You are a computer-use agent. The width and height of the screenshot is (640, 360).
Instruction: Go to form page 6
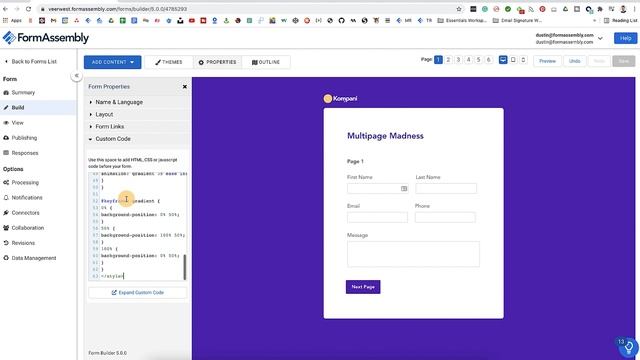tap(489, 60)
